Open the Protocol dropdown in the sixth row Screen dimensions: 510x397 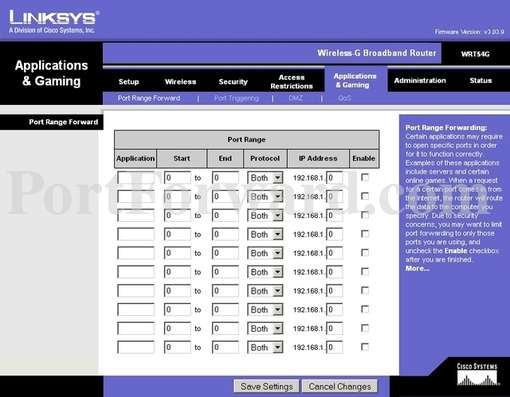(x=265, y=272)
